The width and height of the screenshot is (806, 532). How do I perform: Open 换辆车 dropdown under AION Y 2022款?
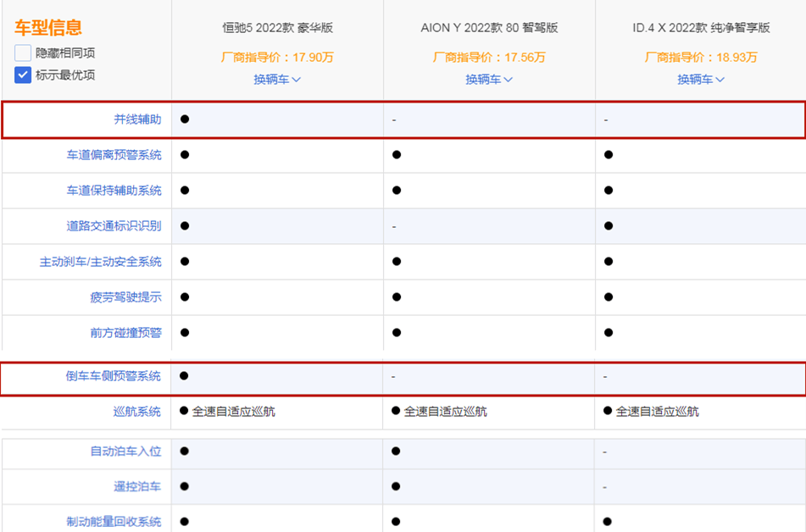pos(489,79)
